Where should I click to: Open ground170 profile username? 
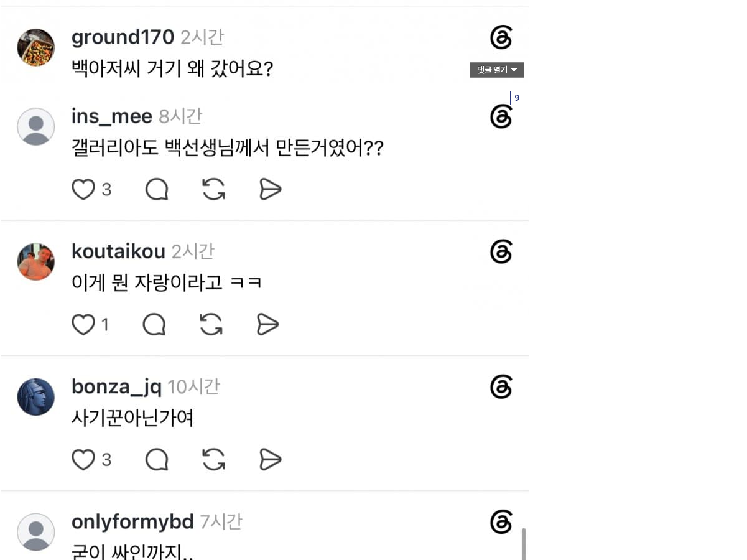[x=123, y=37]
